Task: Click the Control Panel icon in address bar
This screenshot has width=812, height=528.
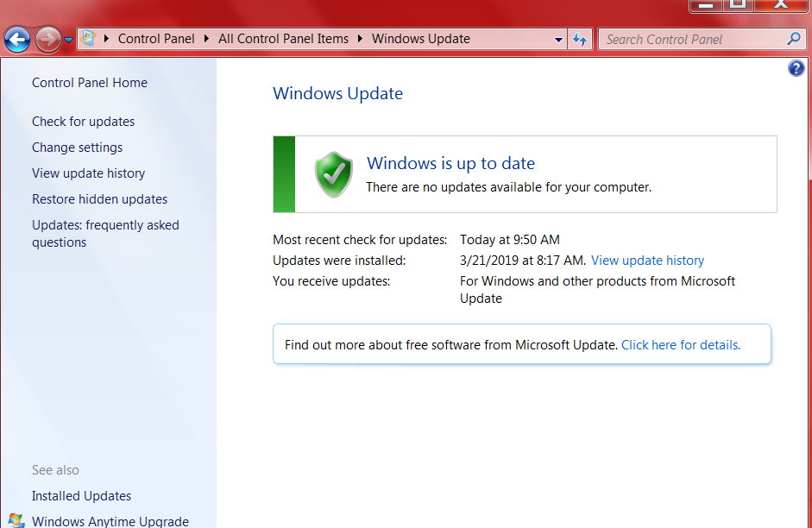Action: 88,38
